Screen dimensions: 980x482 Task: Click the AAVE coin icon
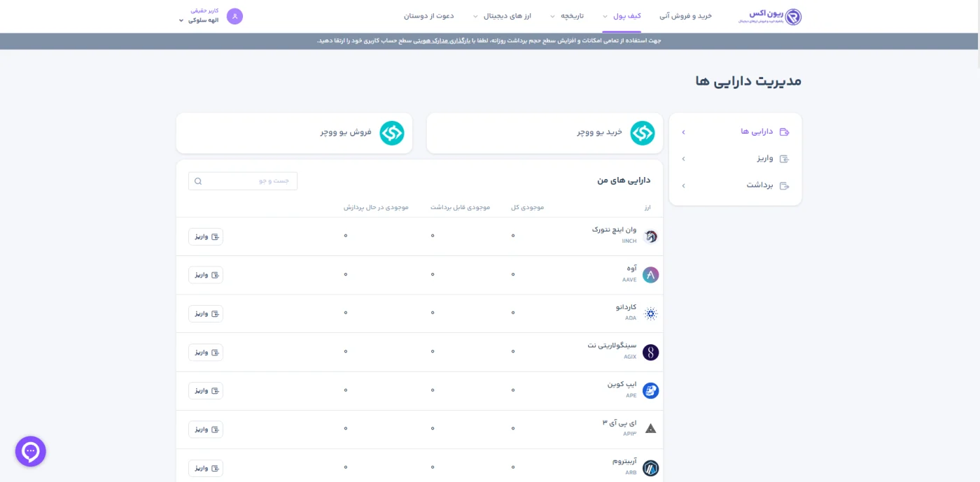[x=650, y=275]
